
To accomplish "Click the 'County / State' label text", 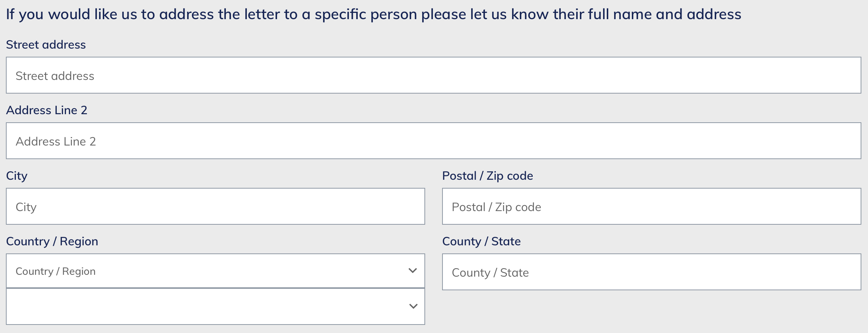I will (x=481, y=241).
